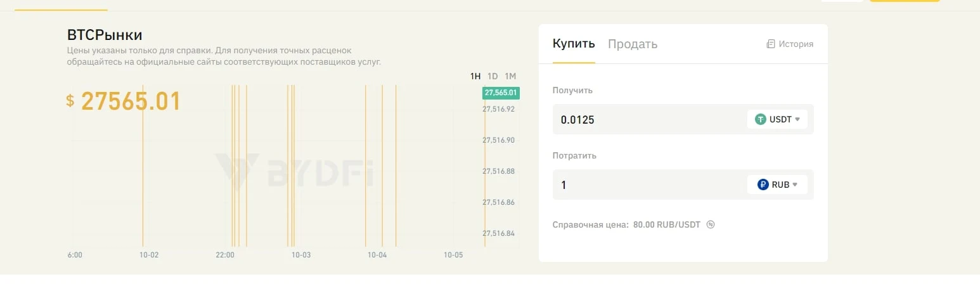
Task: Click the BTCРынки heading
Action: coord(105,35)
